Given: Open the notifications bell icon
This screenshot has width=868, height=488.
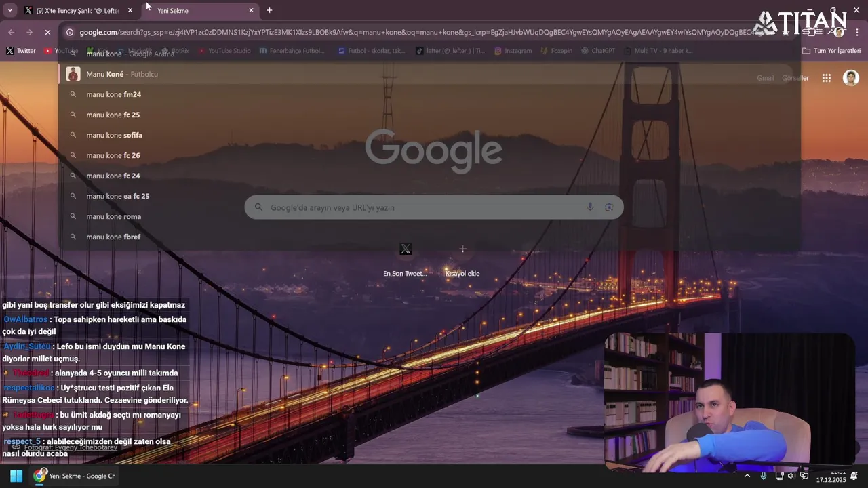Looking at the screenshot, I should (x=854, y=476).
